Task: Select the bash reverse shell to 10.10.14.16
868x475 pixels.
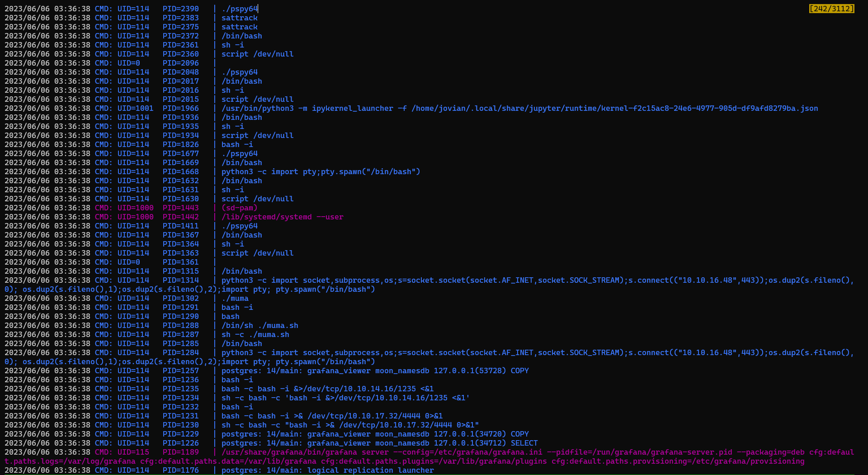Action: [x=327, y=389]
